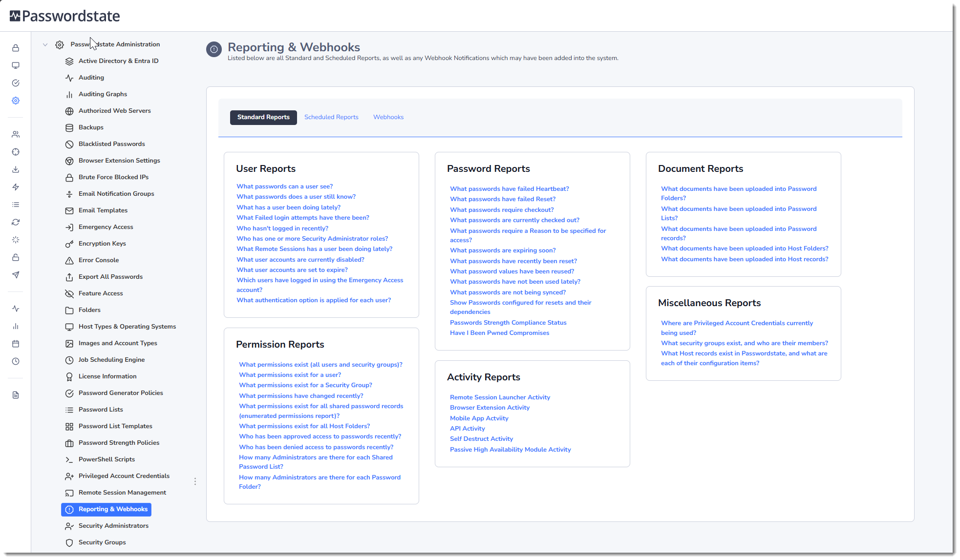The width and height of the screenshot is (960, 560).
Task: Click the lightning bolt icon in the left rail
Action: 16,187
